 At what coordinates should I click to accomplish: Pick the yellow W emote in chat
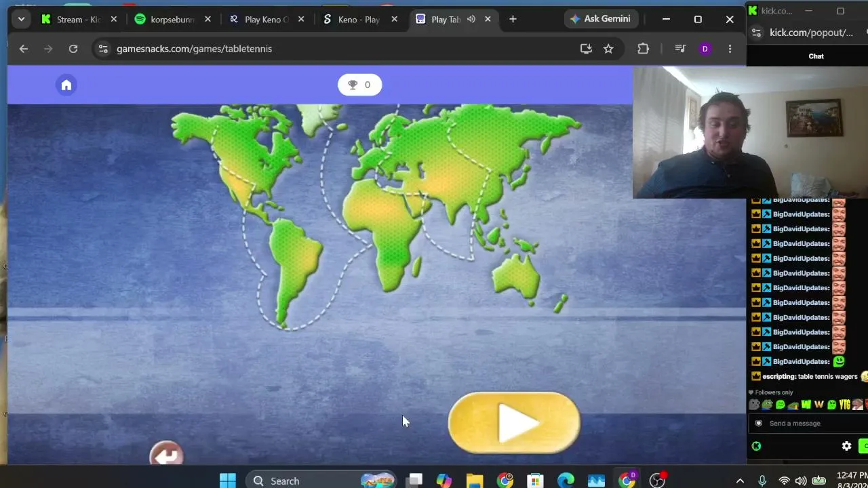(806, 405)
